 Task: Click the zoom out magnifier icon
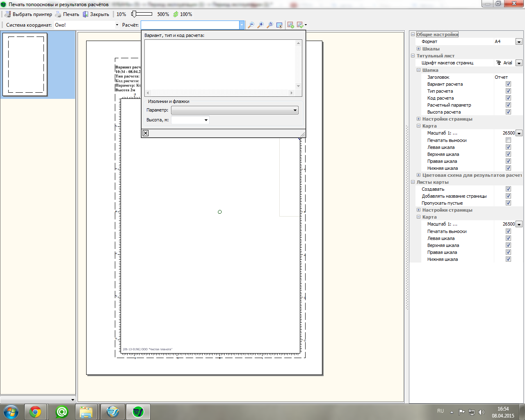click(x=251, y=25)
